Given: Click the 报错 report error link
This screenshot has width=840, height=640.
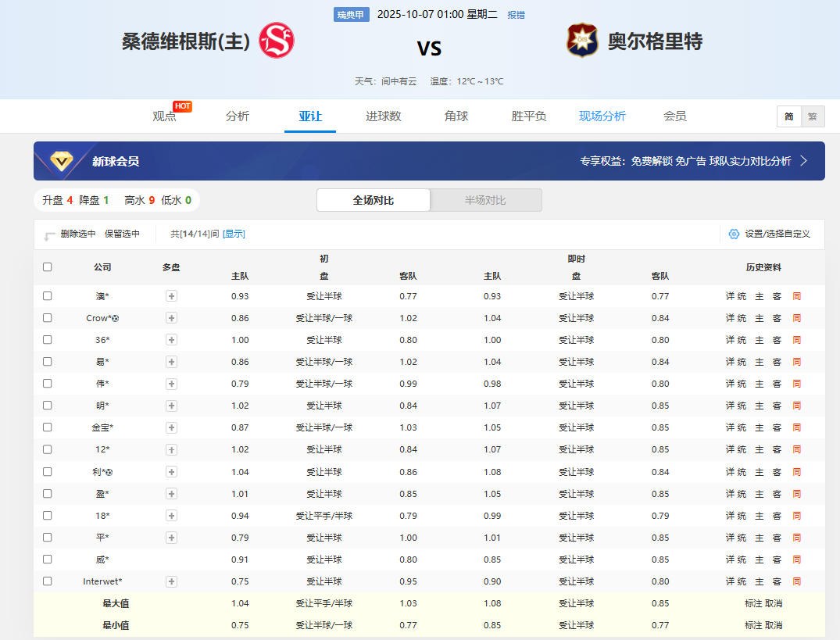Looking at the screenshot, I should (516, 15).
